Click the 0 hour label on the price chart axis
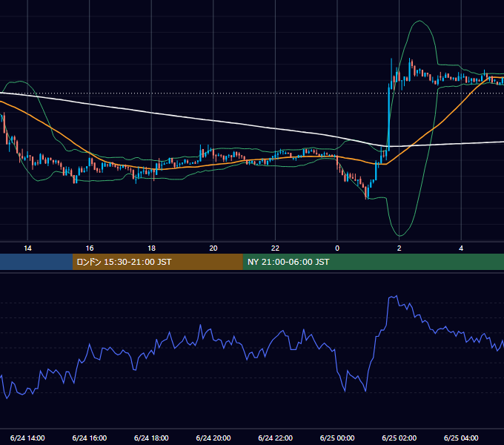504x445 pixels. (x=337, y=248)
